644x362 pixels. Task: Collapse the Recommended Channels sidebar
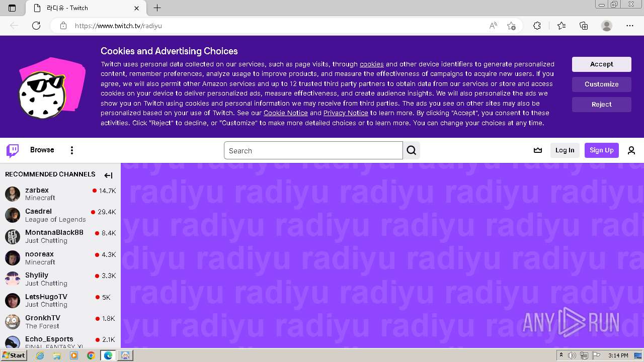tap(108, 175)
